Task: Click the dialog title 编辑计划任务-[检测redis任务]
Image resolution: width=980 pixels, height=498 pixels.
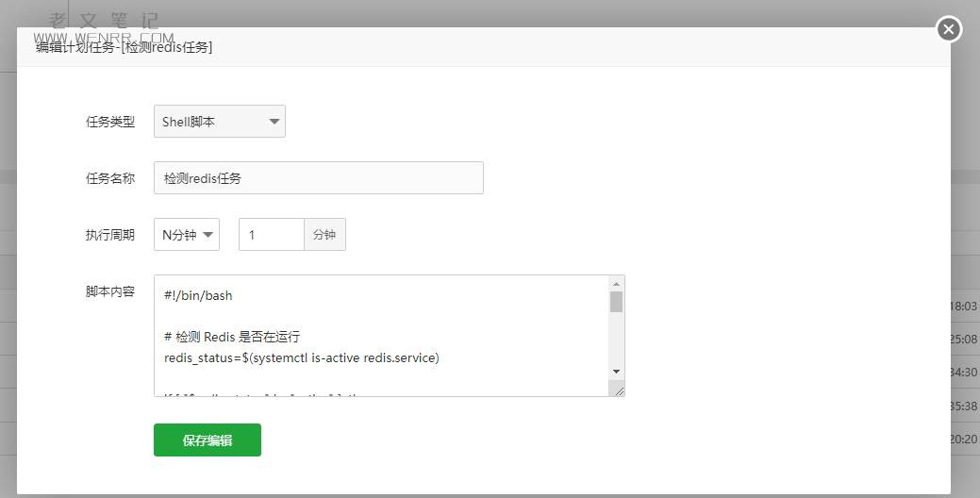Action: pos(124,47)
